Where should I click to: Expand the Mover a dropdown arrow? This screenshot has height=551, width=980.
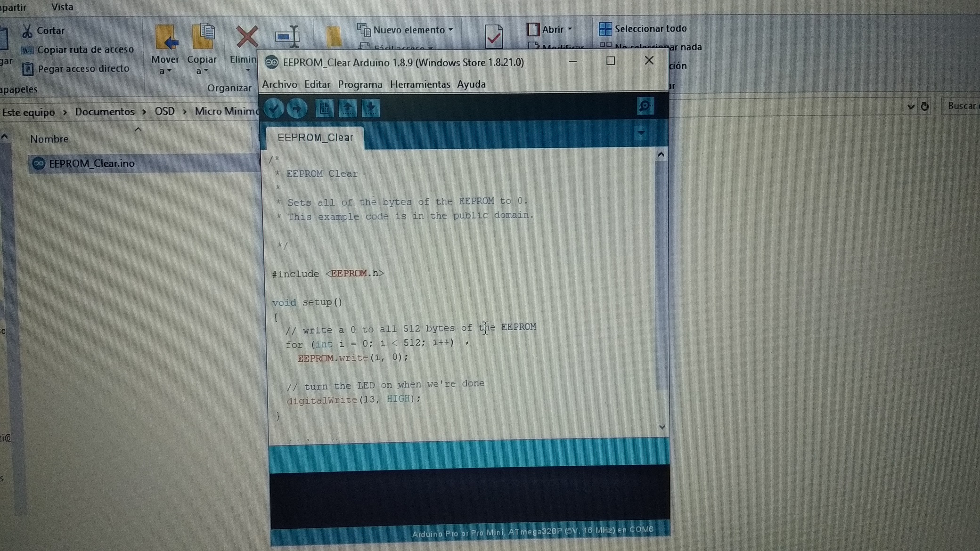point(170,71)
